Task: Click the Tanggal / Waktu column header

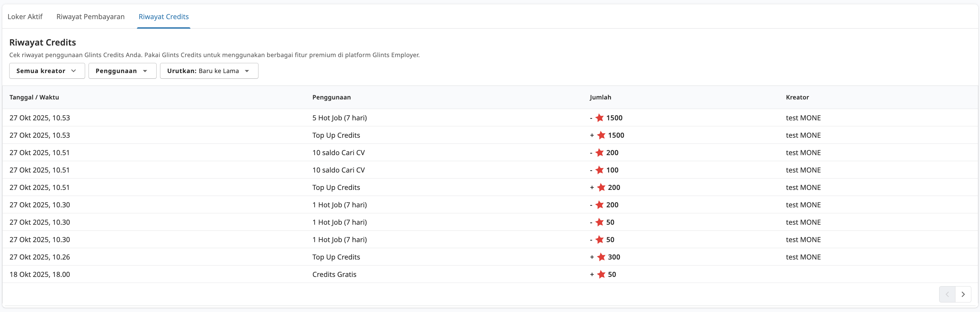Action: click(x=34, y=97)
